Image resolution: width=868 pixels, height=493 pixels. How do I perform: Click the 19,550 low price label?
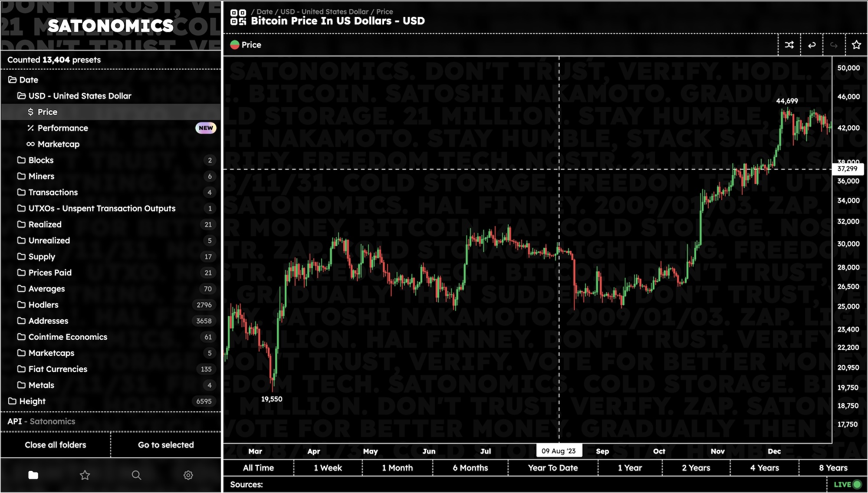[272, 399]
